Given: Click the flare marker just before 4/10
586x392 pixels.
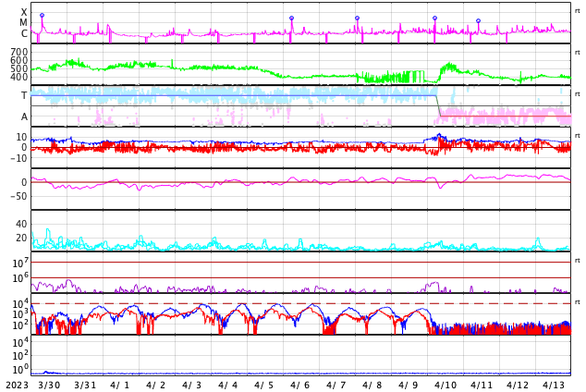Looking at the screenshot, I should [434, 18].
